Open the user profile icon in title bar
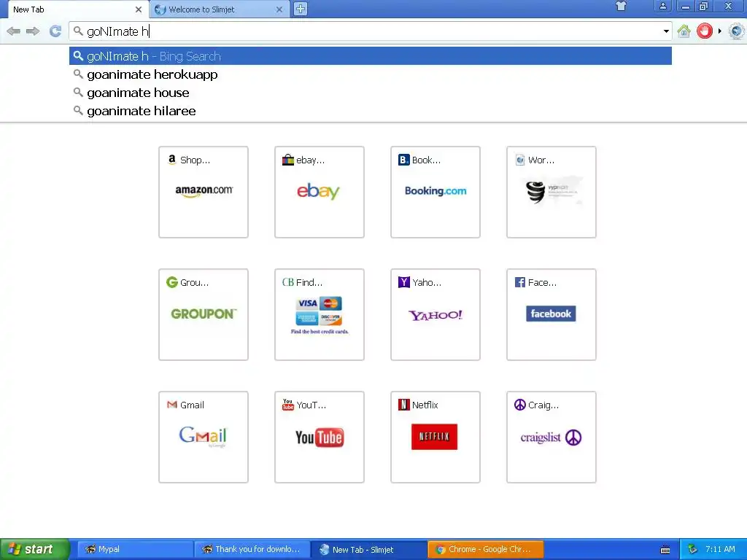The height and width of the screenshot is (560, 747). (x=662, y=6)
